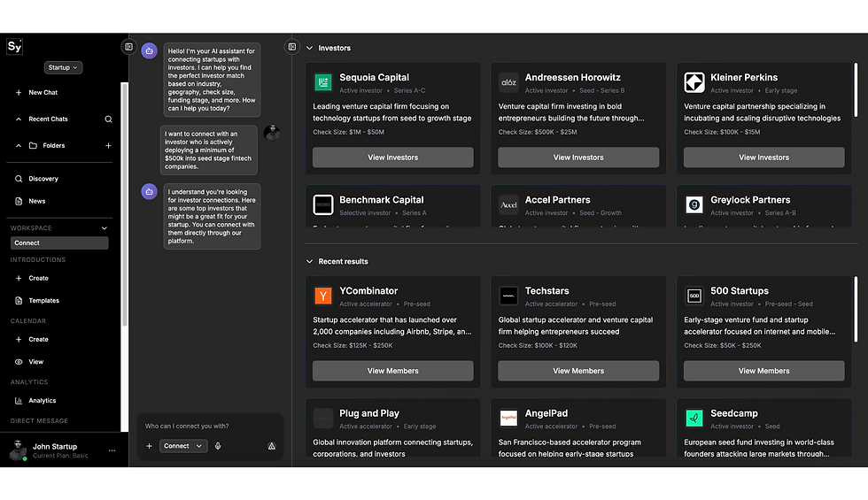Image resolution: width=868 pixels, height=500 pixels.
Task: Focus the 'Who can I connect you with?' input
Action: pyautogui.click(x=211, y=426)
